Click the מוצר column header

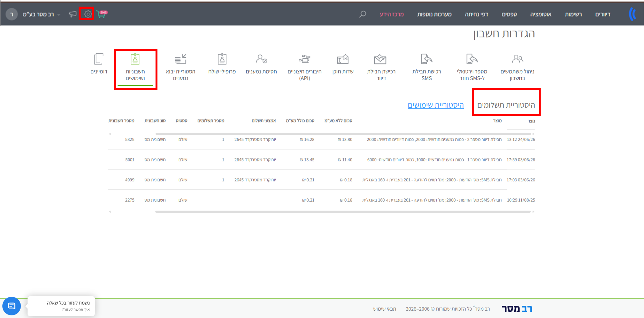pos(497,121)
